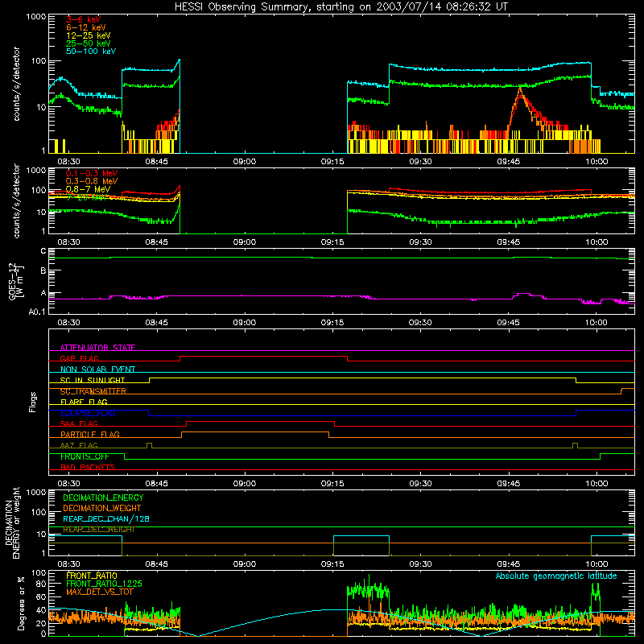
Task: Select the NON_SOLAR_EVENT flag label
Action: [97, 369]
